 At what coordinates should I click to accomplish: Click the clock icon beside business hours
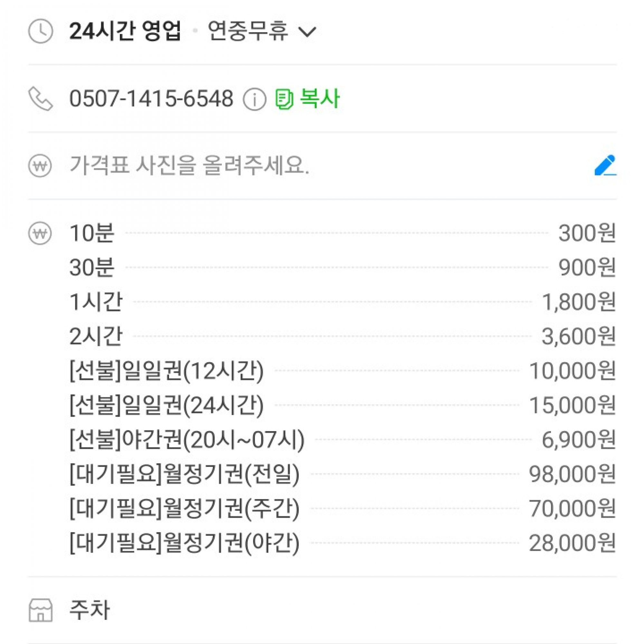[x=40, y=32]
